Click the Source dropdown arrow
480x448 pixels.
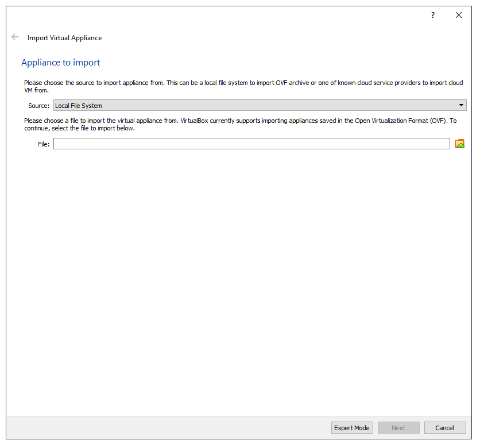pos(461,106)
